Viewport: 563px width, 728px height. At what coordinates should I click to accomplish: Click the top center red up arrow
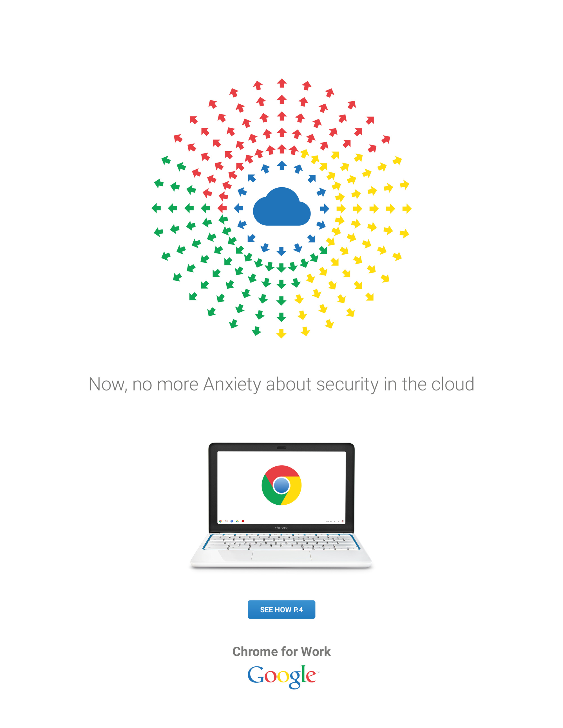[x=282, y=83]
